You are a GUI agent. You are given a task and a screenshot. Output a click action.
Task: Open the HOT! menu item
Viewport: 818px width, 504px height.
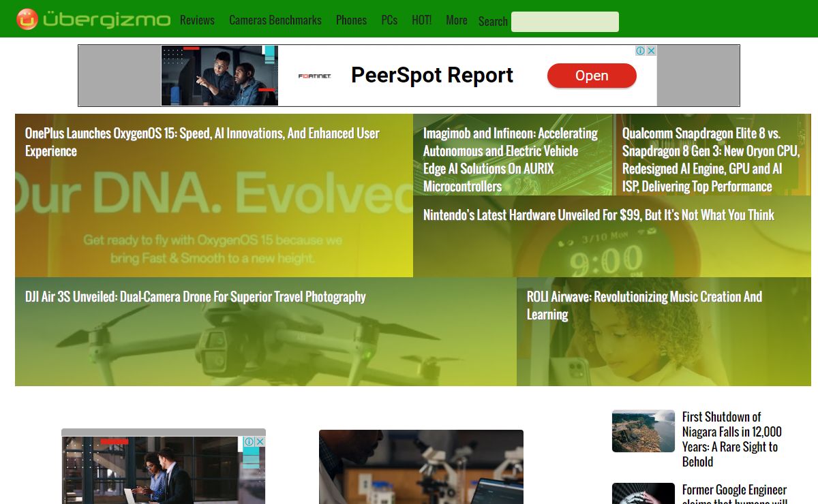point(421,20)
